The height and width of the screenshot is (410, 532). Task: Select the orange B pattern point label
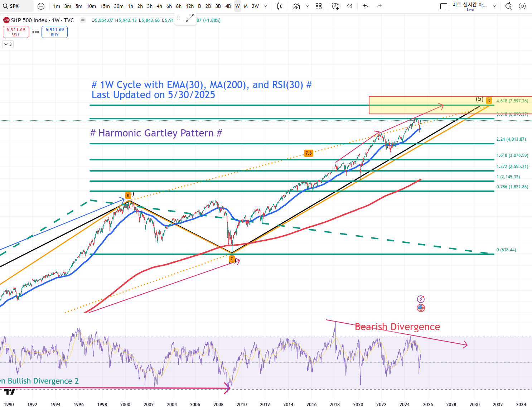(128, 196)
